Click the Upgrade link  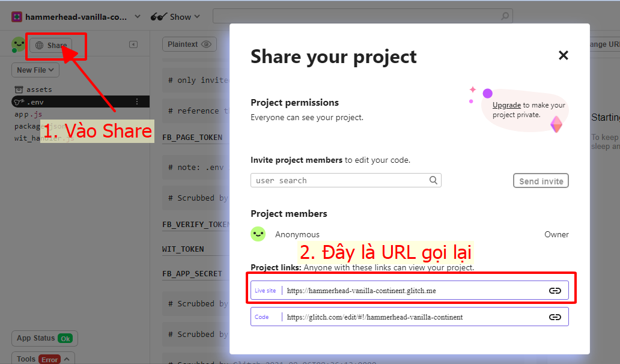pyautogui.click(x=506, y=105)
